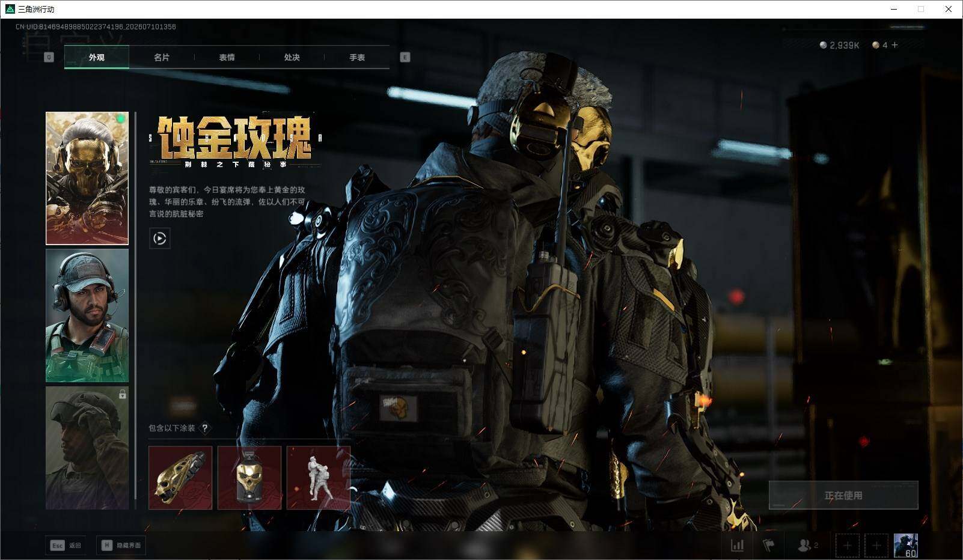Add teammate in first empty squad slot
This screenshot has width=963, height=560.
pos(847,546)
